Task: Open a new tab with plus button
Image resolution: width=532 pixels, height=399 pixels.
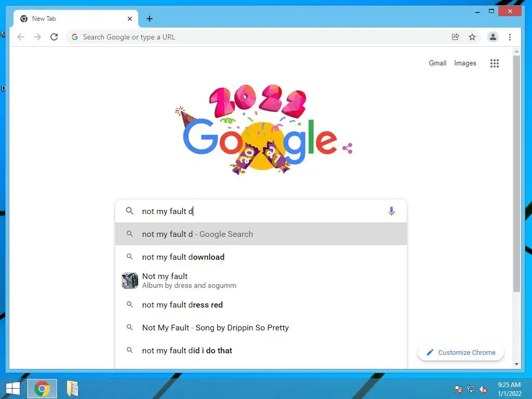Action: (149, 19)
